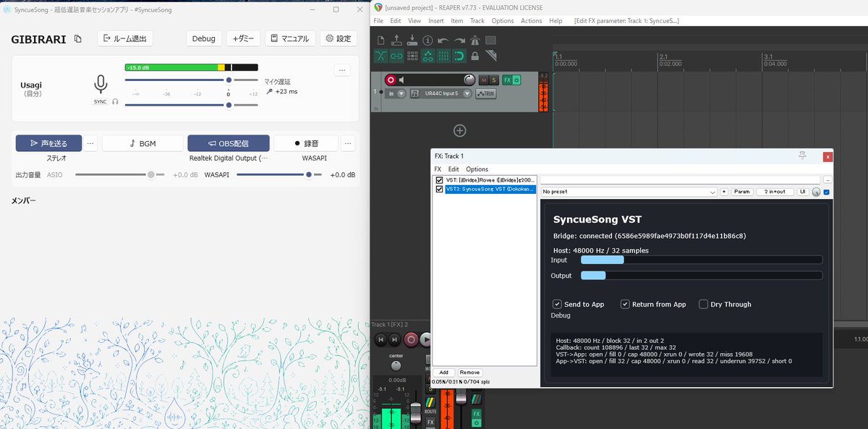The width and height of the screenshot is (868, 429).
Task: Enable Dry Through checkbox
Action: [x=703, y=305]
